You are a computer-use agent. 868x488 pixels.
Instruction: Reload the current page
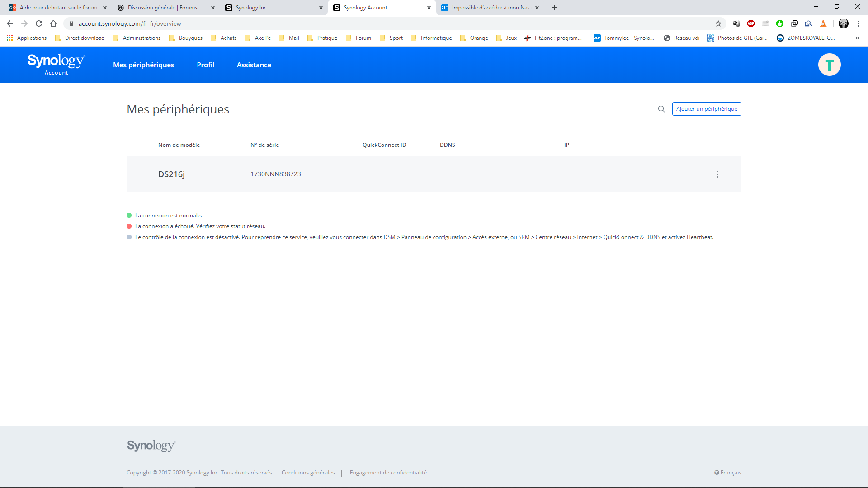39,23
